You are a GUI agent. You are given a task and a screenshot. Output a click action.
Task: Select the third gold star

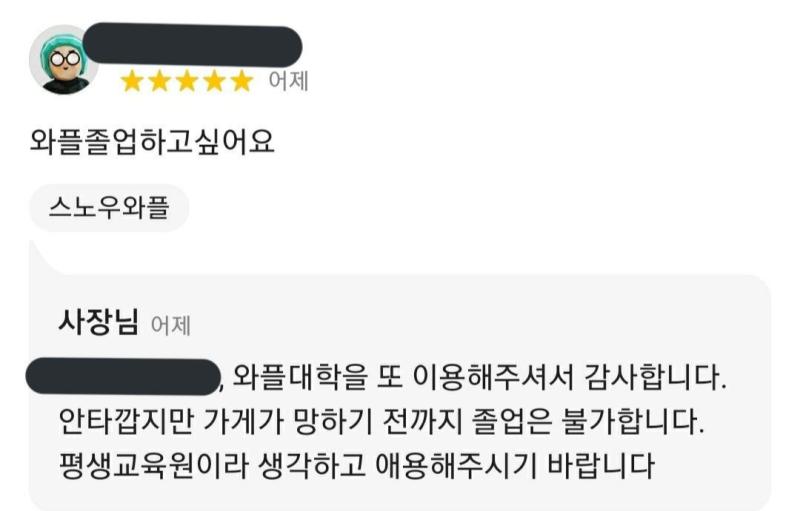187,81
